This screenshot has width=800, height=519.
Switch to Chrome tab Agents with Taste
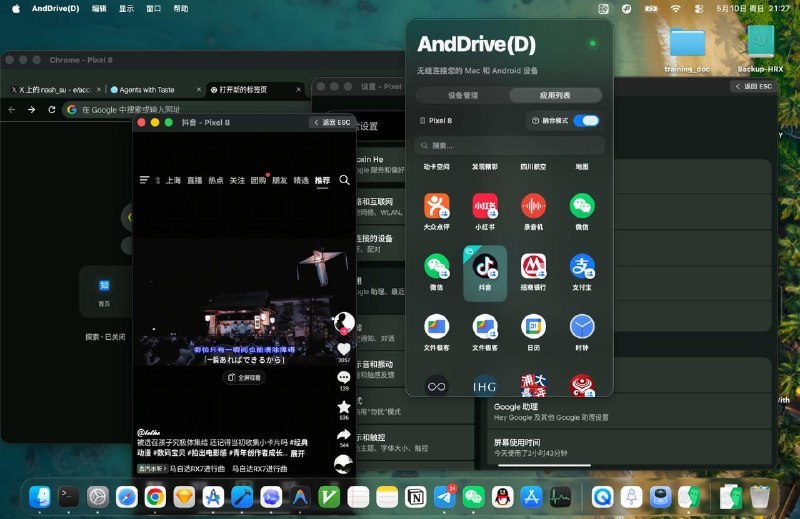(x=147, y=90)
